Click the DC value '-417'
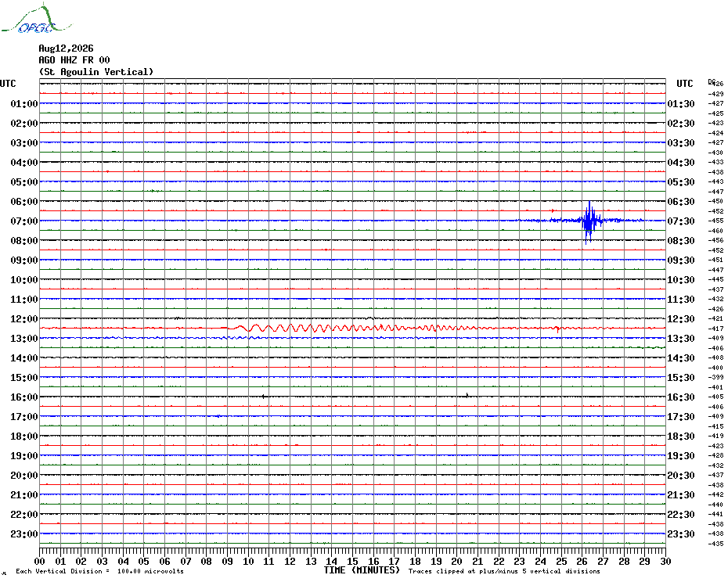 (715, 329)
